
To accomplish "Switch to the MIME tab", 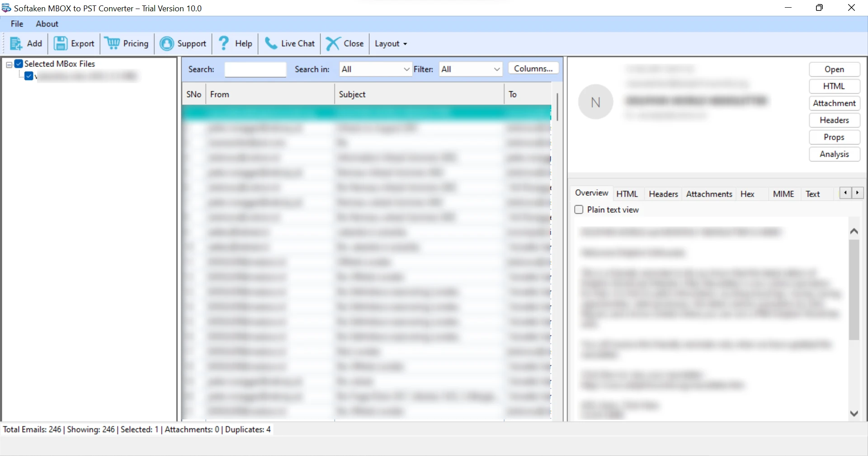I will pos(783,194).
